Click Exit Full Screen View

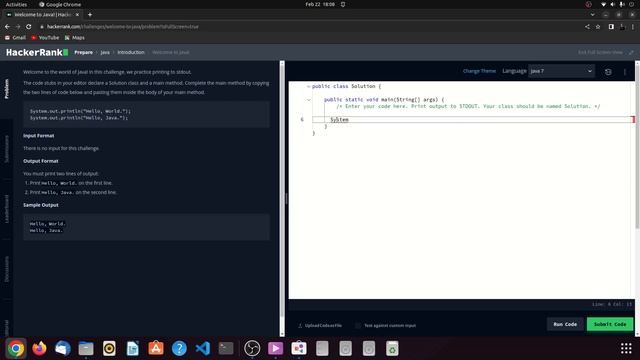click(x=600, y=52)
